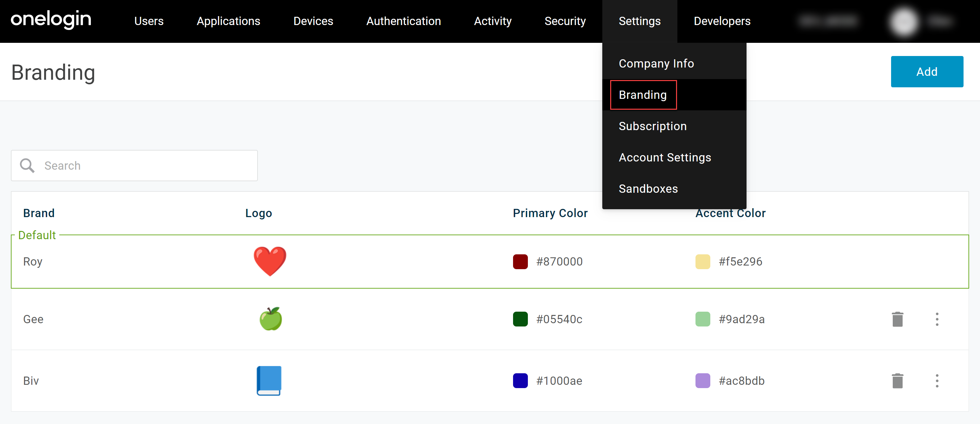The image size is (980, 424).
Task: Open Sandboxes from the Settings menu
Action: pyautogui.click(x=648, y=189)
